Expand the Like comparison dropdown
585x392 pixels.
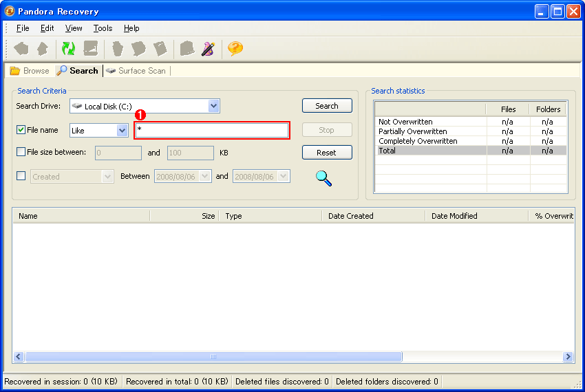(122, 131)
